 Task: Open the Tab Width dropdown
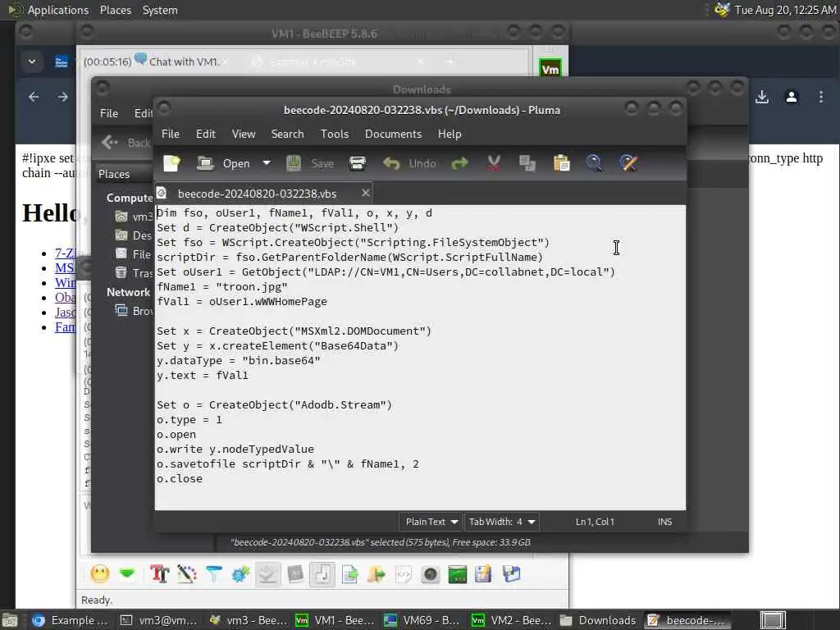coord(502,521)
